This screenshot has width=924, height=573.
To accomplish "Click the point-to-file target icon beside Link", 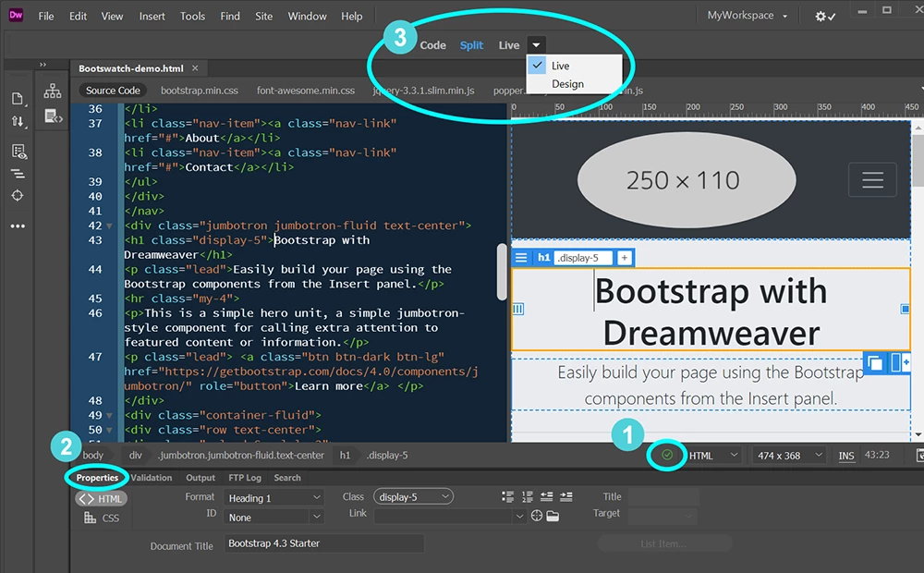I will (536, 517).
